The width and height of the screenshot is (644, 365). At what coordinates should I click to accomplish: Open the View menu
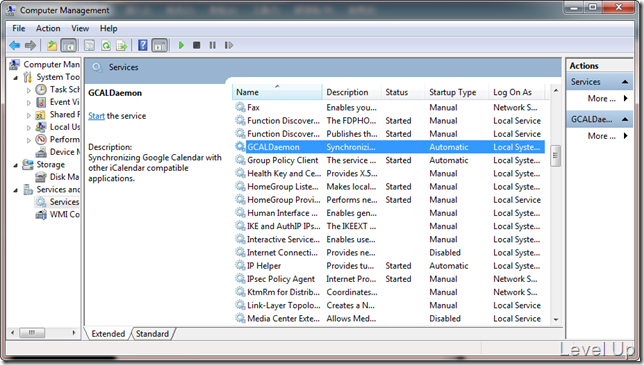[x=80, y=28]
